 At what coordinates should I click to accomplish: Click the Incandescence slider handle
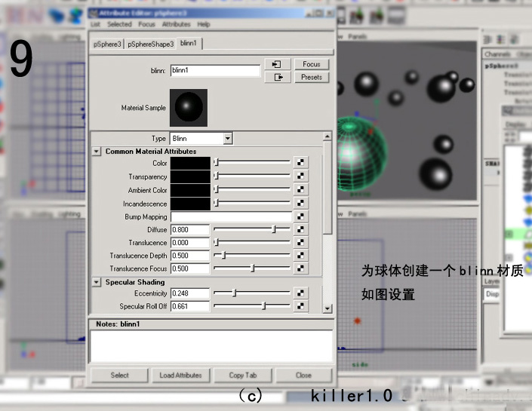click(217, 203)
